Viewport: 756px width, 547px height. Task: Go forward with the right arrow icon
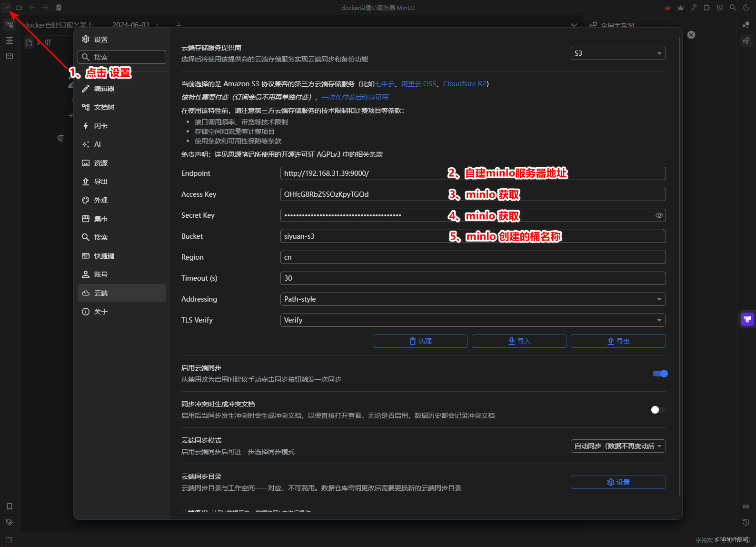[x=45, y=8]
